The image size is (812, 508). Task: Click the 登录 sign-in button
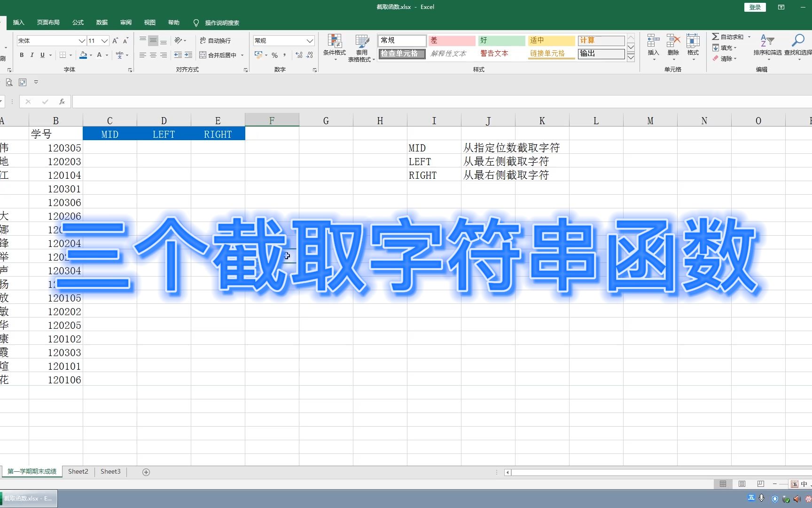point(755,7)
